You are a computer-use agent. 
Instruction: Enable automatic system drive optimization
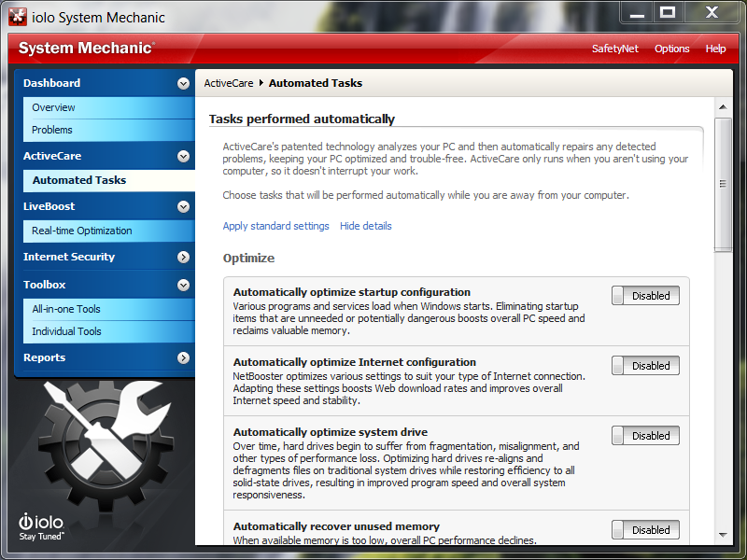(x=645, y=436)
